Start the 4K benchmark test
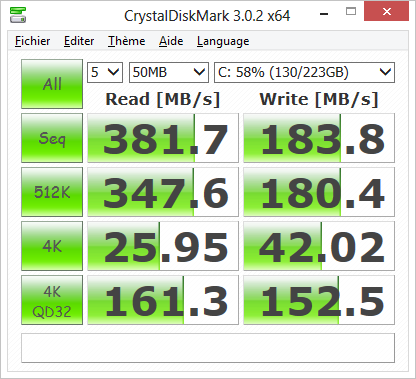The height and width of the screenshot is (379, 416). (52, 246)
